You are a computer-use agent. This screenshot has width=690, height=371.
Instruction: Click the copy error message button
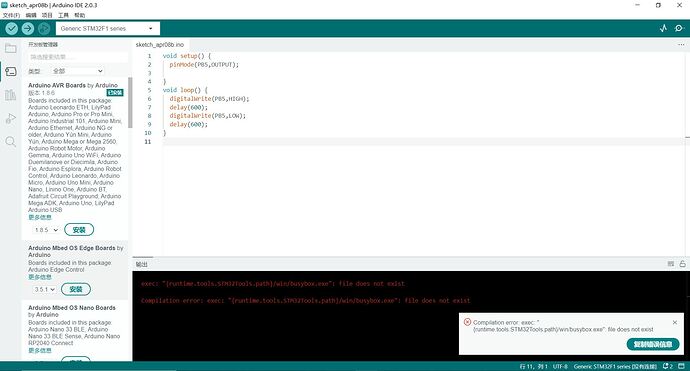click(x=653, y=344)
